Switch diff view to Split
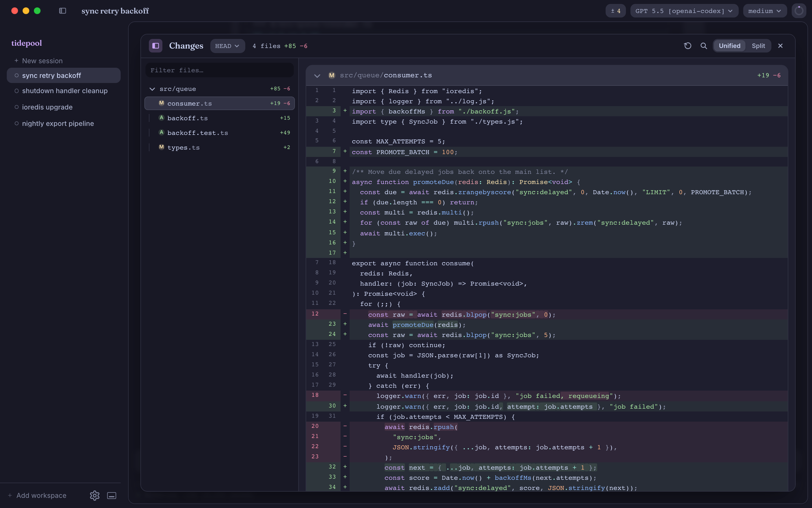The width and height of the screenshot is (812, 508). point(758,46)
